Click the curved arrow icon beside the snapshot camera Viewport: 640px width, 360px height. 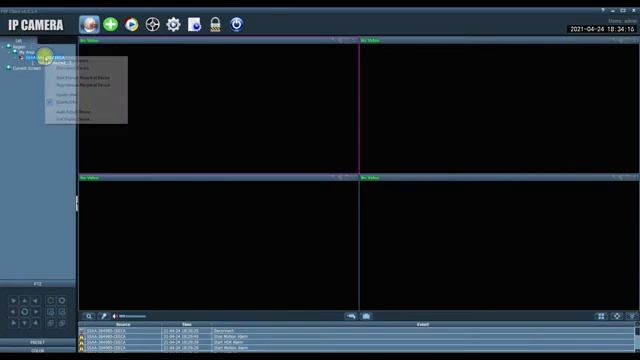[351, 316]
